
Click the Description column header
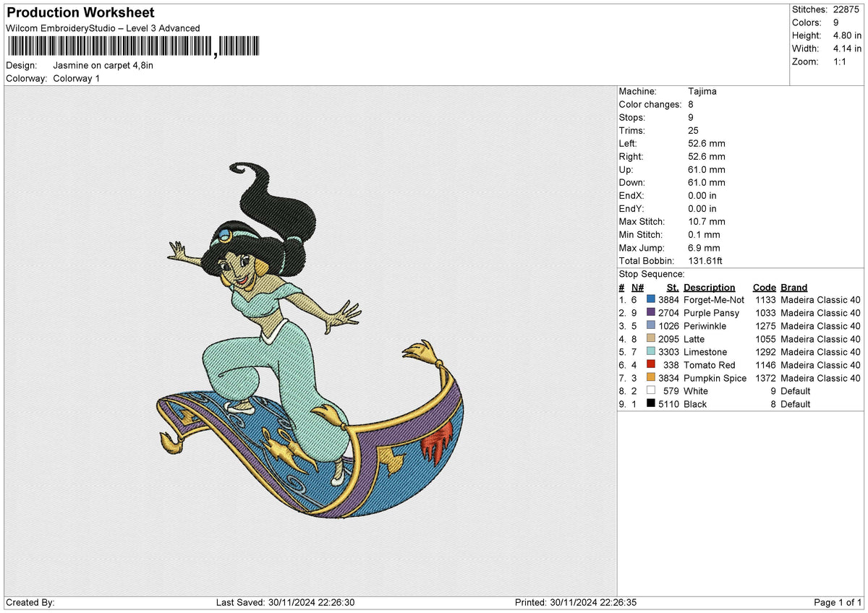click(x=709, y=287)
